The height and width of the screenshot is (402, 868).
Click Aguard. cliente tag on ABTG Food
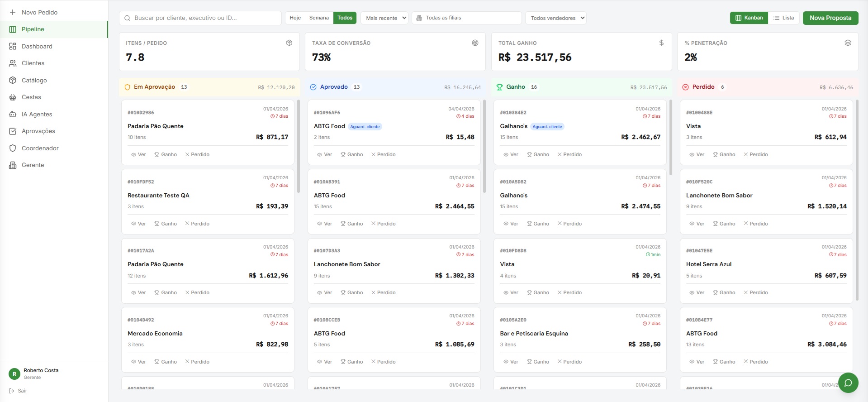tap(365, 127)
